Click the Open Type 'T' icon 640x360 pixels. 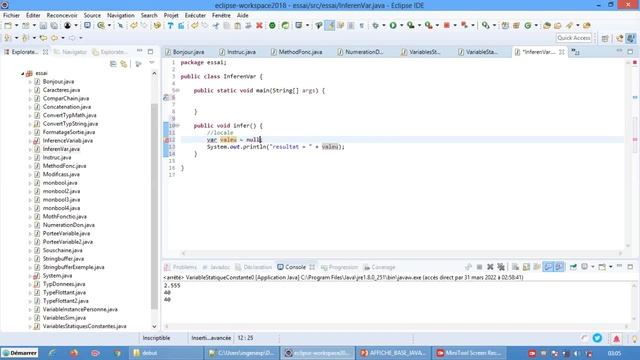coord(170,26)
